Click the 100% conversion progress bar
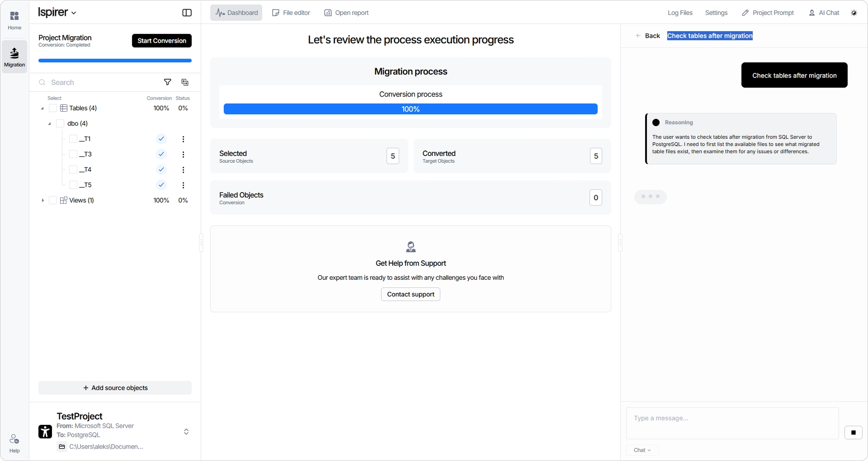Viewport: 868px width, 461px height. [410, 109]
